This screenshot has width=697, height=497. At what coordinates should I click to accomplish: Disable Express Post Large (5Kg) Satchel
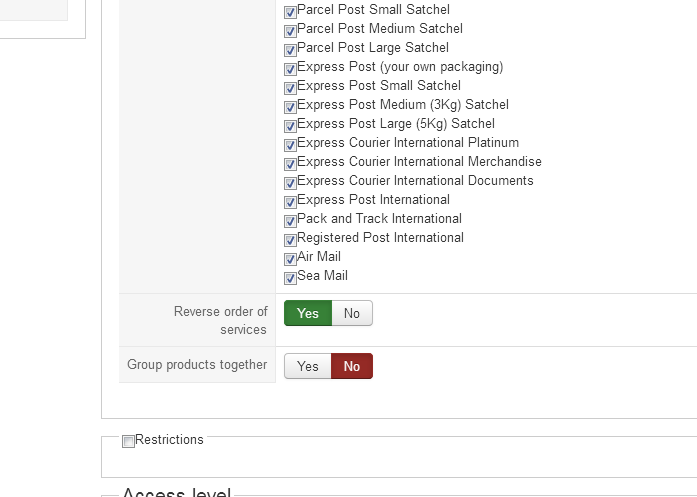click(x=290, y=126)
